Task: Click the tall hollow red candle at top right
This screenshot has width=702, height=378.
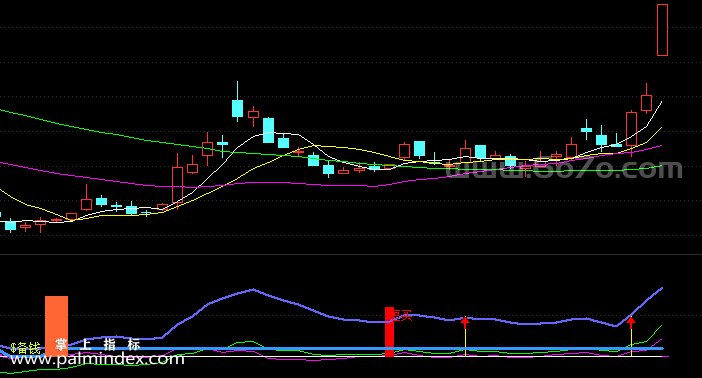Action: coord(663,30)
